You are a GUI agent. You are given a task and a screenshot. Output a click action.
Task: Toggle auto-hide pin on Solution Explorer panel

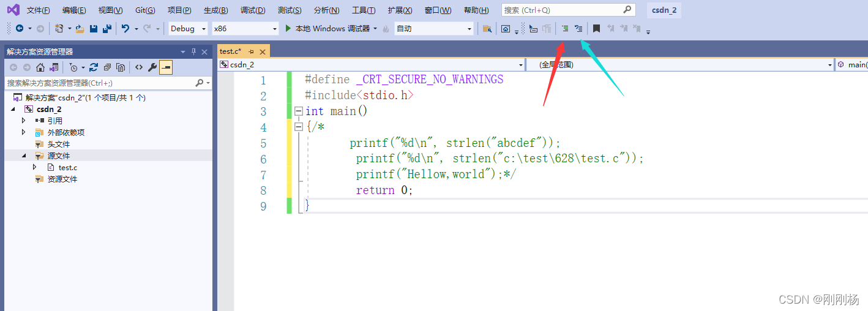point(193,51)
